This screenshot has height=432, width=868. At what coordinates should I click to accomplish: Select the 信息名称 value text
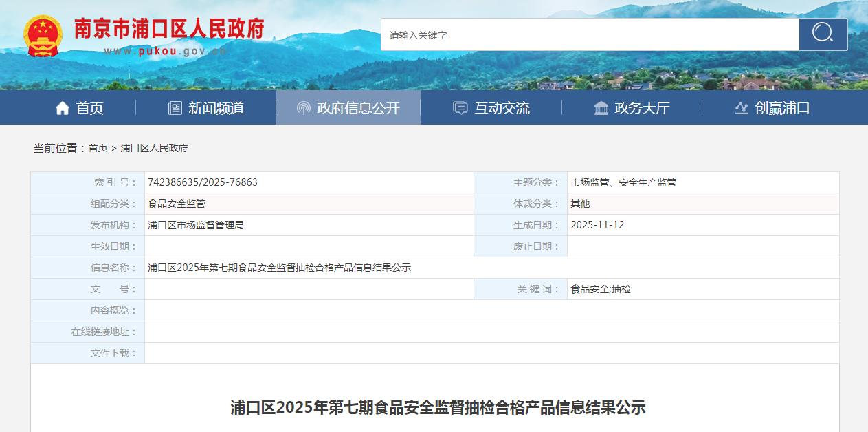280,268
